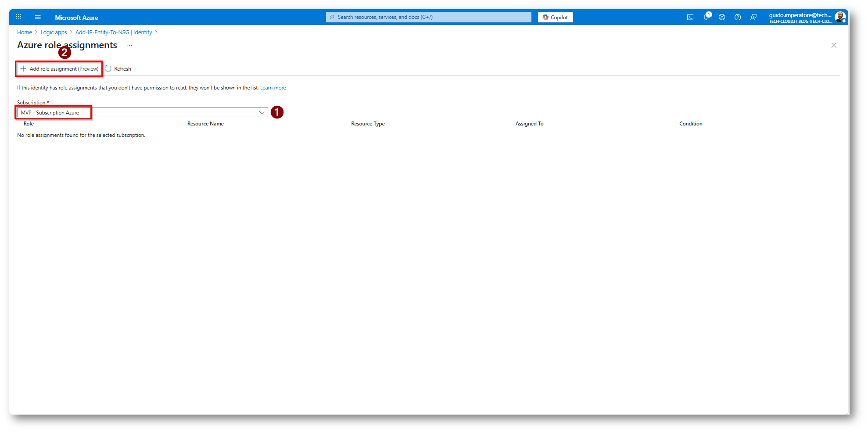Click the Subscription dropdown chevron
The height and width of the screenshot is (433, 868).
coord(262,113)
